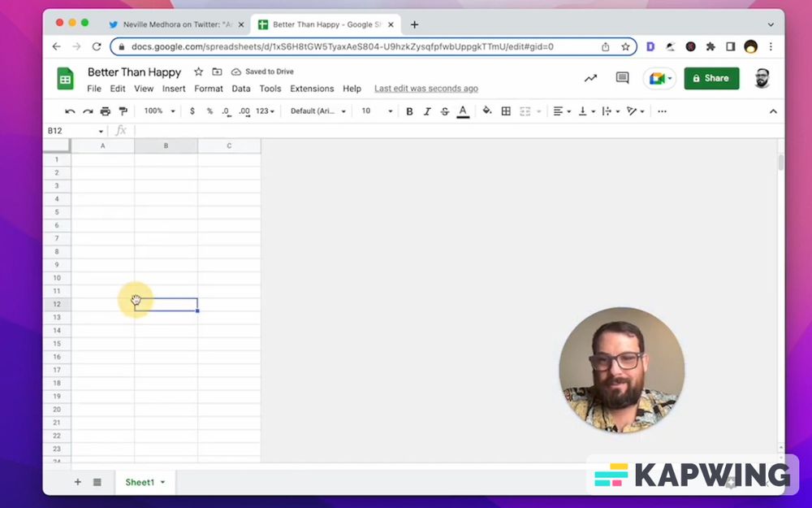Open the fill color tool
Image resolution: width=812 pixels, height=508 pixels.
tap(486, 111)
